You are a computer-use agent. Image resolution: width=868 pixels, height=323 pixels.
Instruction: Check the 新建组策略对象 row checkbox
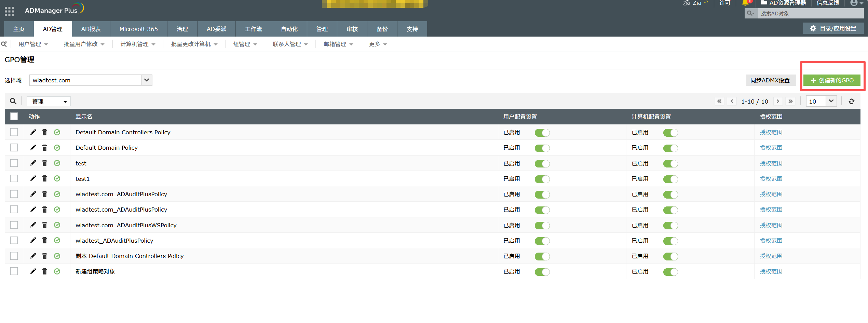[x=14, y=271]
